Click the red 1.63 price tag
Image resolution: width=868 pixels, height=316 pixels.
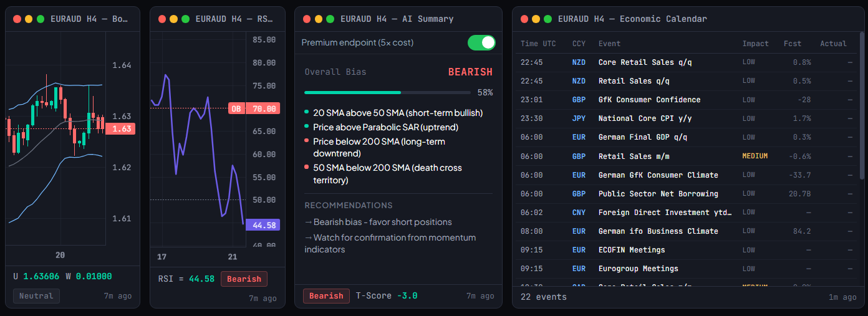click(120, 128)
